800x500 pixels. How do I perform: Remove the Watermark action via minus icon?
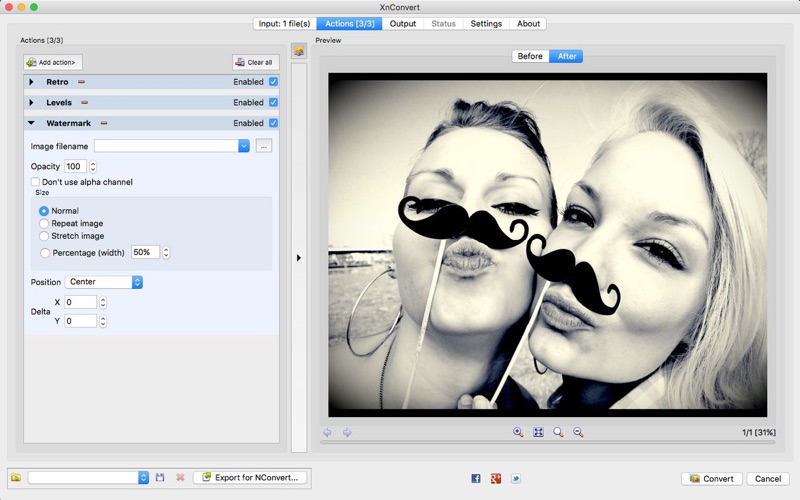click(x=104, y=123)
